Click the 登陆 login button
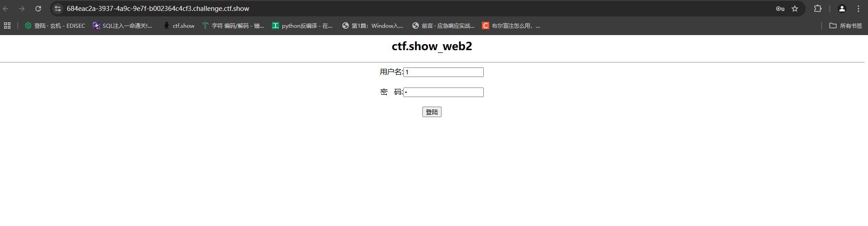The height and width of the screenshot is (226, 868). click(x=432, y=112)
